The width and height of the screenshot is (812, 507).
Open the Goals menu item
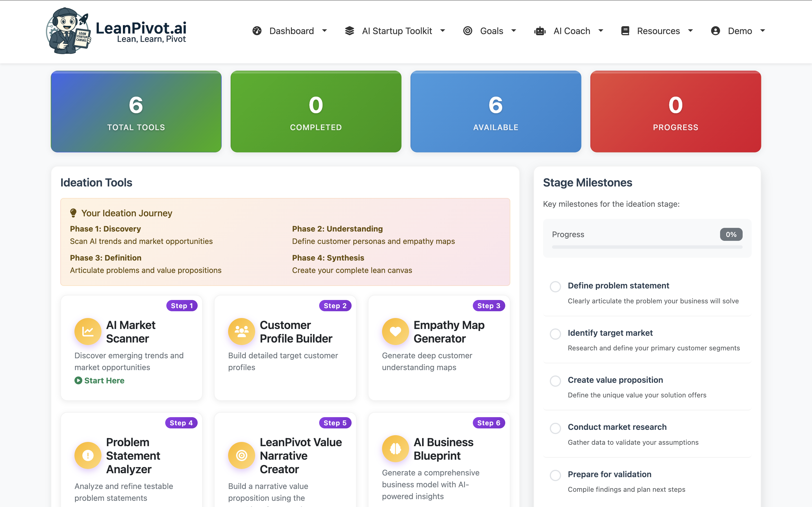point(491,31)
